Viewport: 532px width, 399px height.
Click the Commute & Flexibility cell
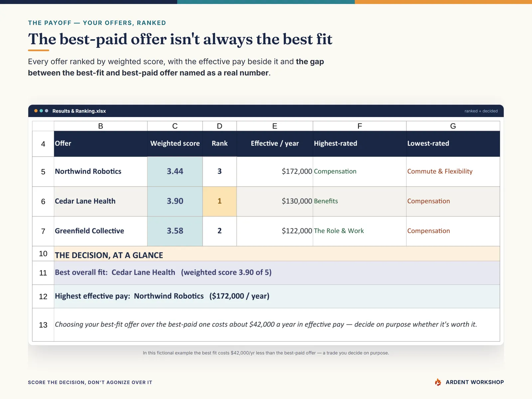(x=453, y=172)
